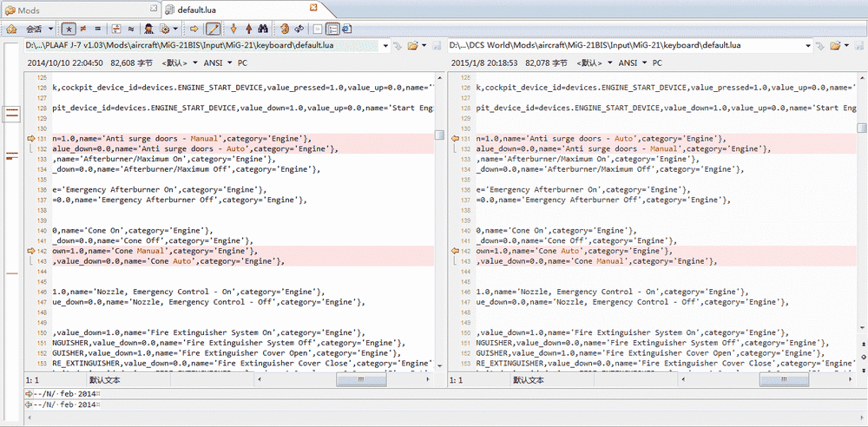Click left pane 2014/10/10 22:04:50 timestamp
868x427 pixels.
tap(65, 63)
